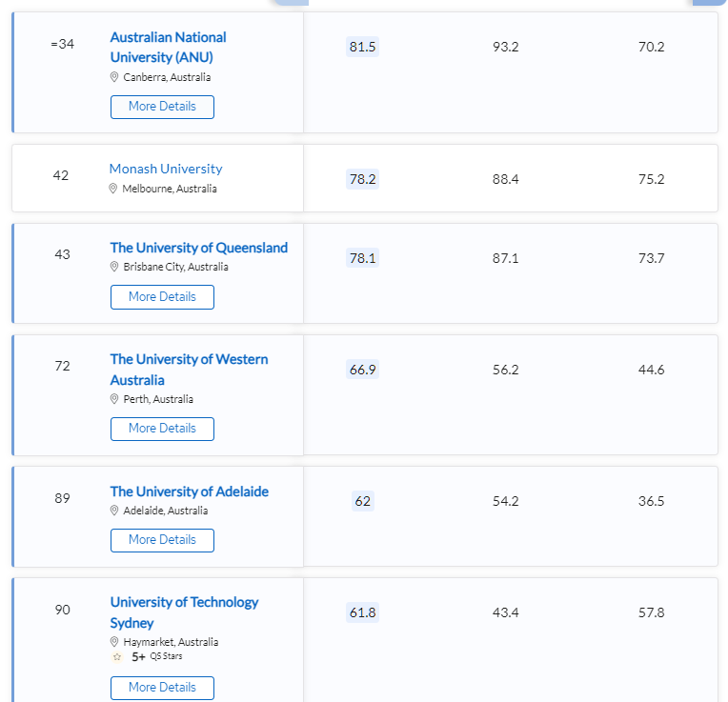Click Monash University's overall score 78.2

tap(363, 179)
